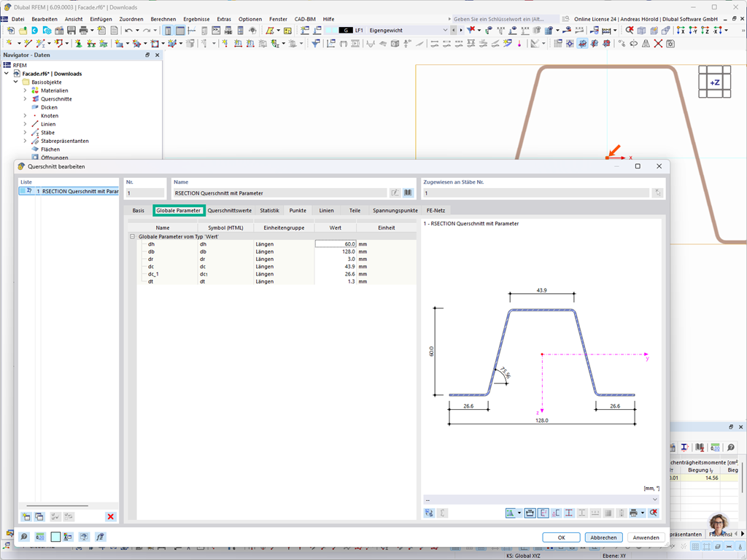This screenshot has height=560, width=747.
Task: Confirm the dialog with OK
Action: click(561, 537)
